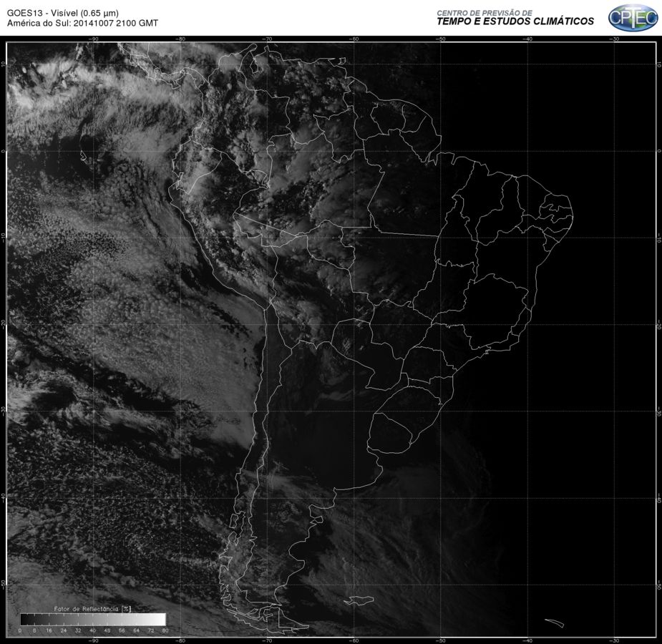Click 'TEMPO E ESTUDOS CLIMÁTICOS' heading
This screenshot has height=644, width=662.
[x=515, y=21]
